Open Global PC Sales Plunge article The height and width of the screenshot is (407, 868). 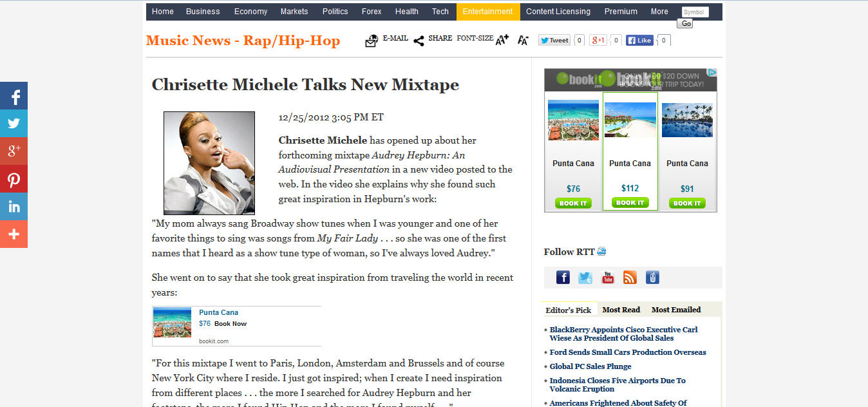590,366
